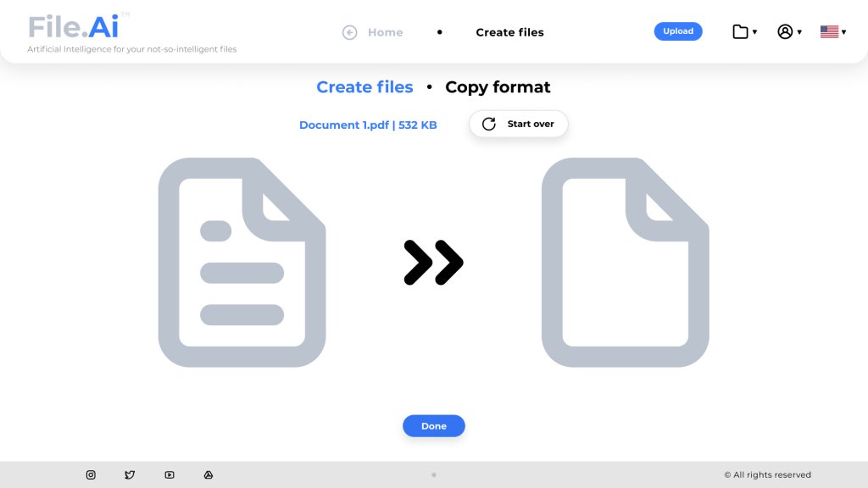Select Create files in top navigation
Image resolution: width=868 pixels, height=488 pixels.
tap(509, 32)
